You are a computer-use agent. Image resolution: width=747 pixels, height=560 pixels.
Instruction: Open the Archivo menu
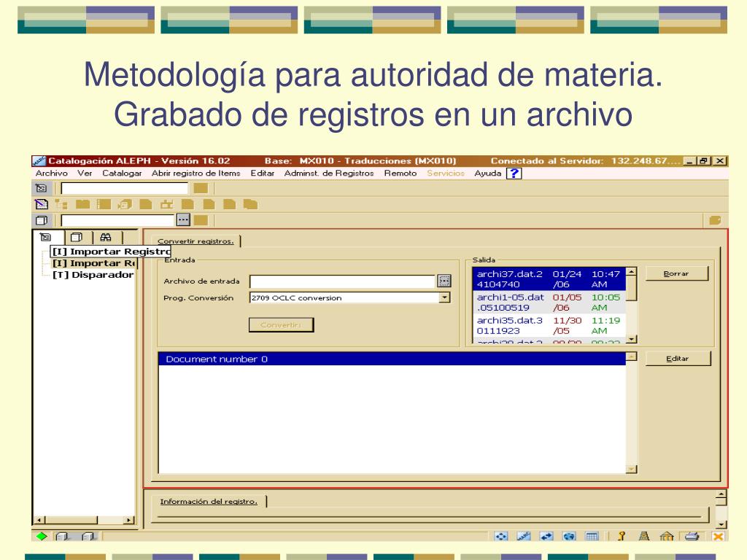click(52, 174)
